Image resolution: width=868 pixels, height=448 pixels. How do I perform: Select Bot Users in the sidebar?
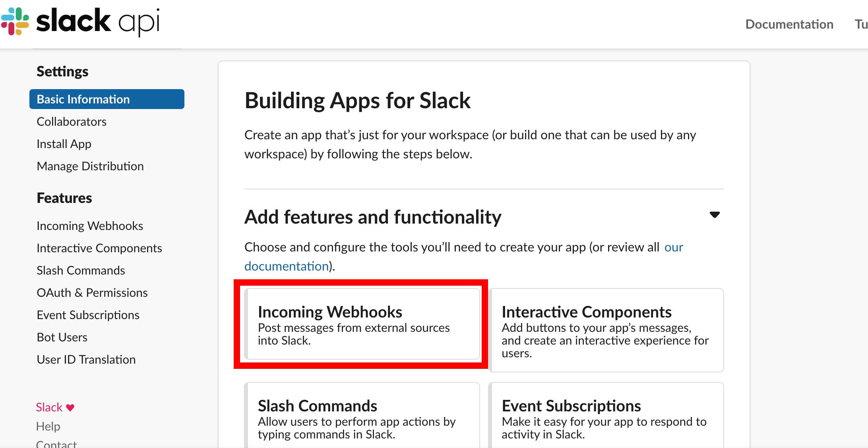pos(62,337)
